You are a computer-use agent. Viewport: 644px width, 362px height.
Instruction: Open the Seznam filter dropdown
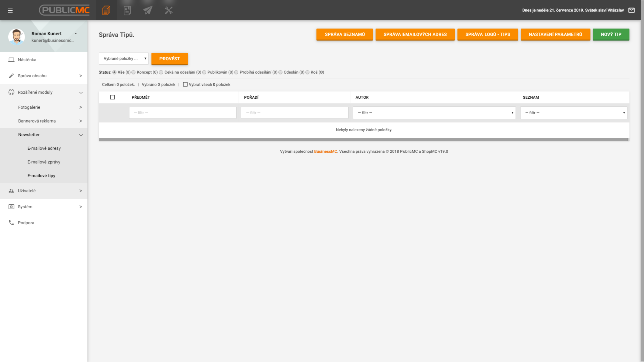(574, 113)
